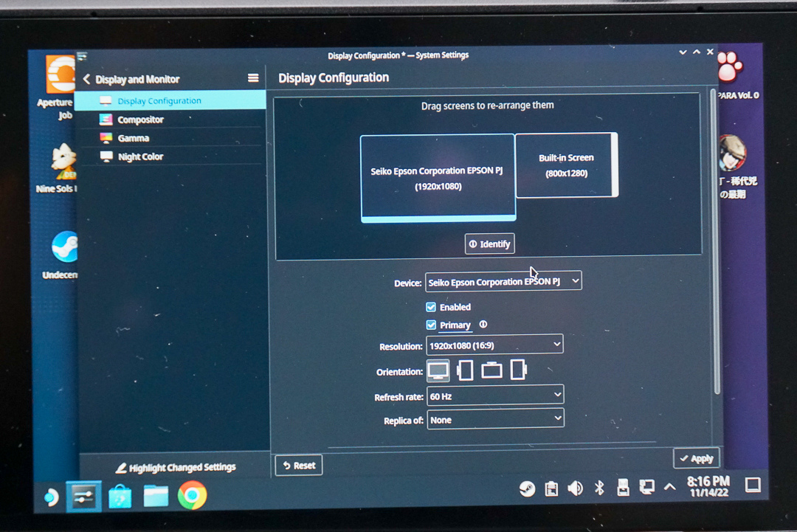
Task: Select the landscape orientation icon
Action: (438, 370)
